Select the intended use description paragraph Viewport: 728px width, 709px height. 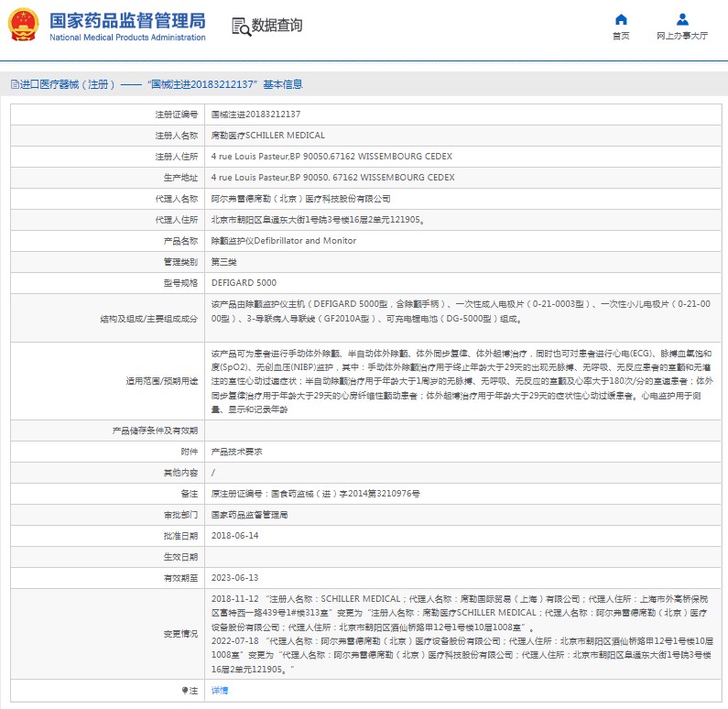pyautogui.click(x=462, y=381)
